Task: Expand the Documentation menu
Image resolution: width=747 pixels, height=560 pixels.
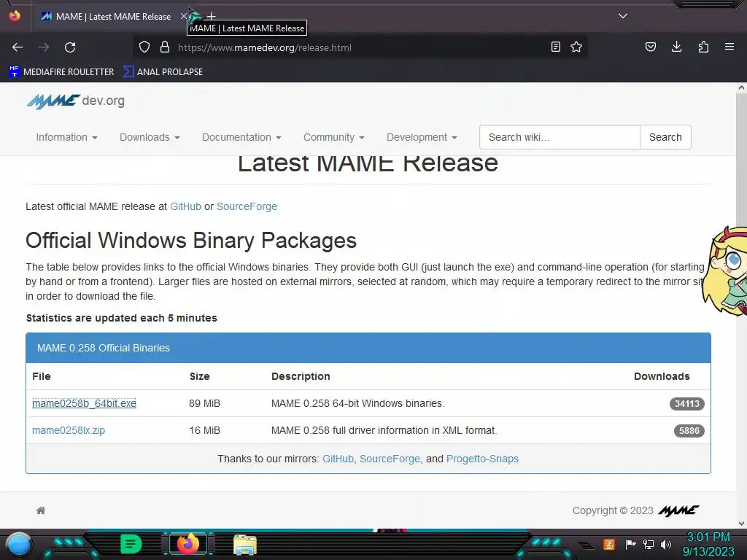Action: [x=241, y=137]
